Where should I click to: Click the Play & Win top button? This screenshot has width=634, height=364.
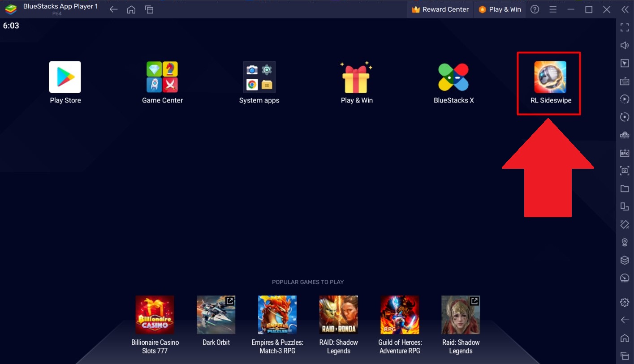[500, 9]
